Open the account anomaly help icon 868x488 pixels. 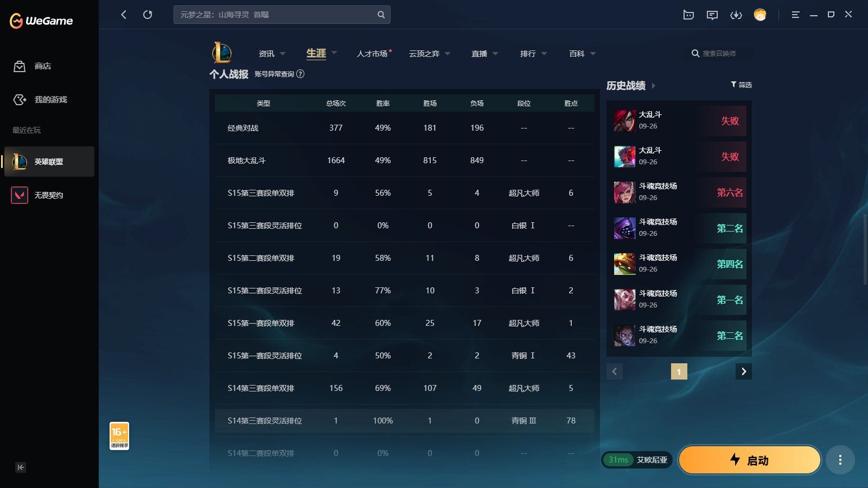pyautogui.click(x=301, y=74)
